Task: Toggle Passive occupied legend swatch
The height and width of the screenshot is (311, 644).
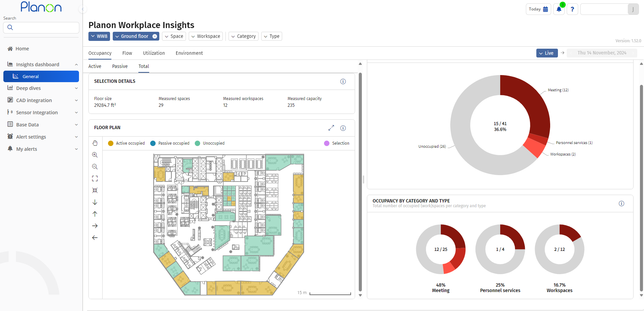Action: coord(153,143)
